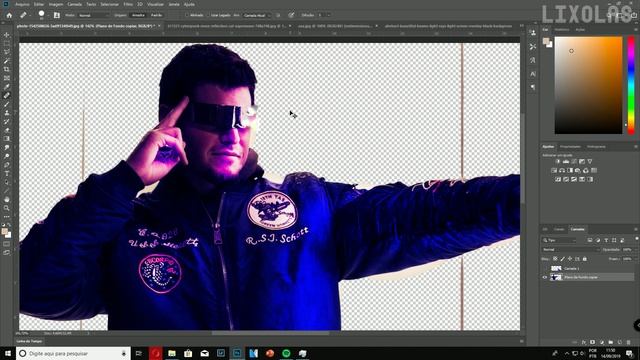Select the Magic Wand tool
Screen dimensions: 640x360
(x=7, y=61)
